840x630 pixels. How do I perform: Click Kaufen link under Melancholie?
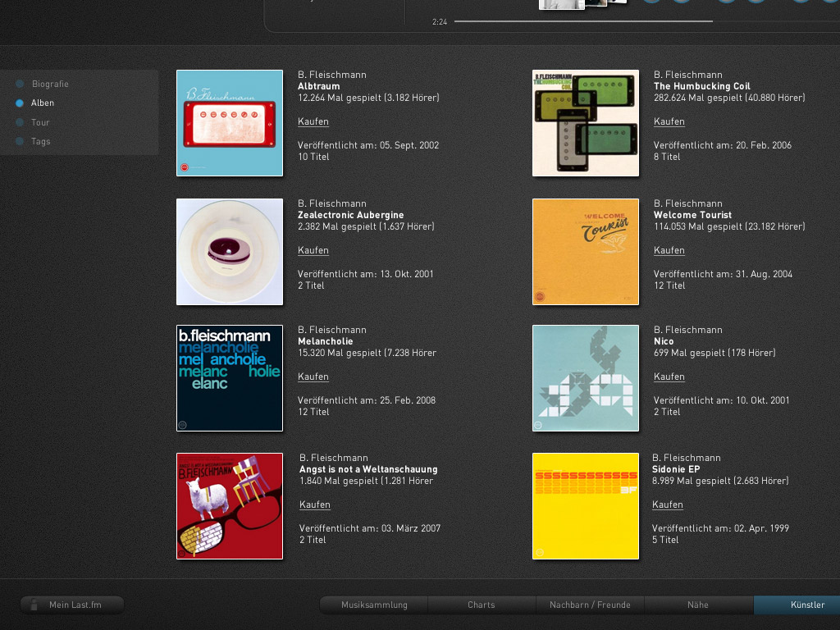(313, 377)
